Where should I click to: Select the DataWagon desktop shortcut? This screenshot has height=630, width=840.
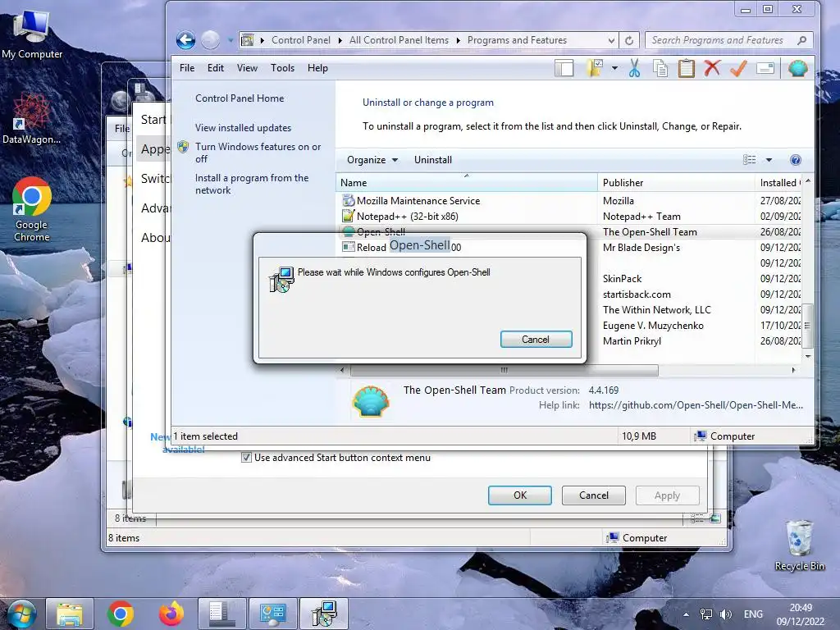31,119
